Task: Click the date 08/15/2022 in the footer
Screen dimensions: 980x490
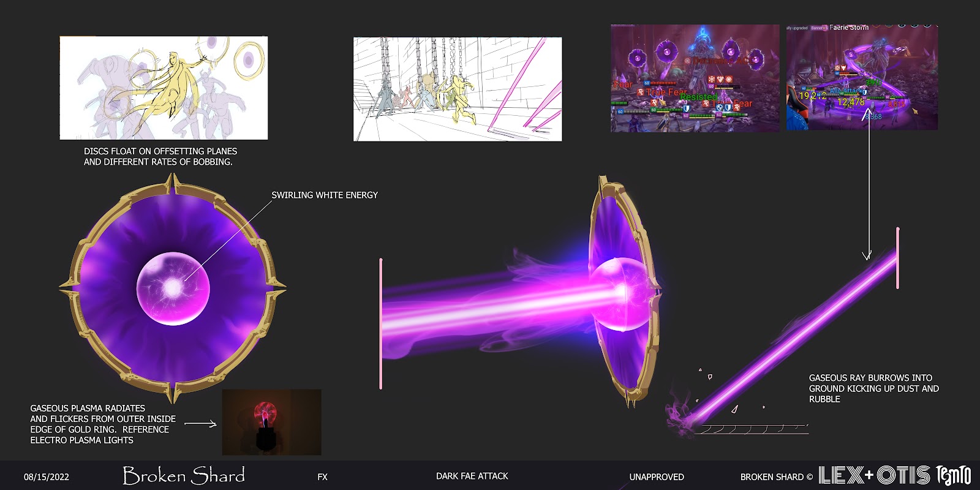Action: 47,477
